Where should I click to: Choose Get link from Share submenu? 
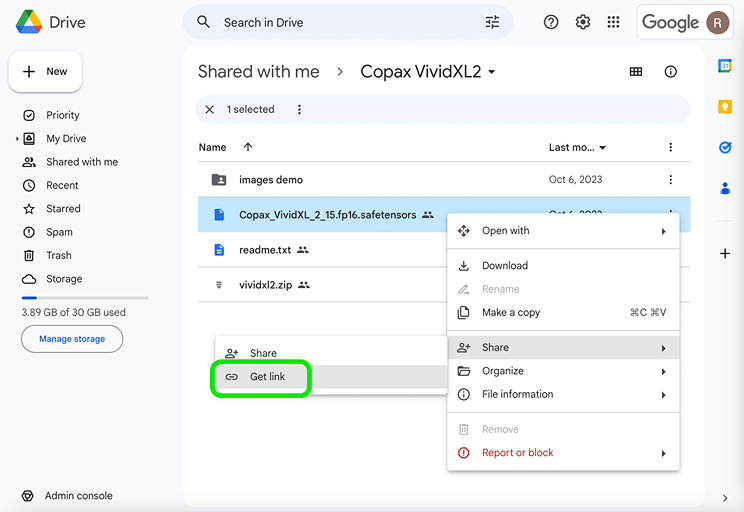point(267,377)
